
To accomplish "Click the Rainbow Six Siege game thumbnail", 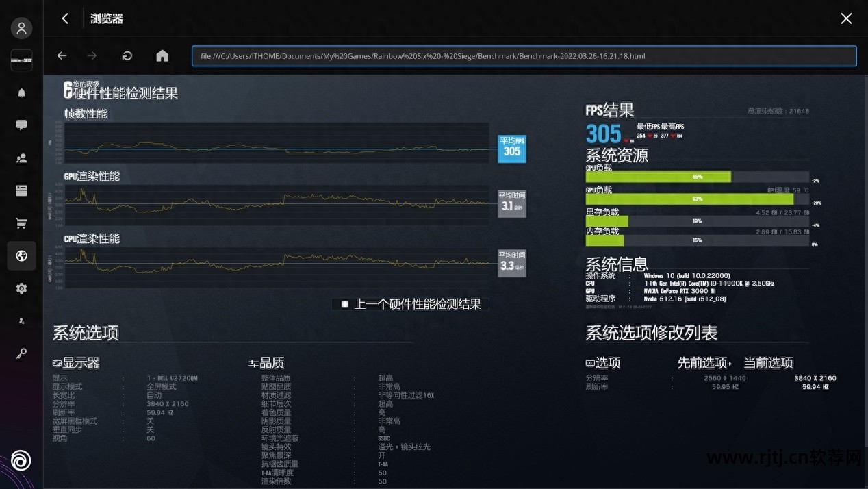I will (21, 60).
